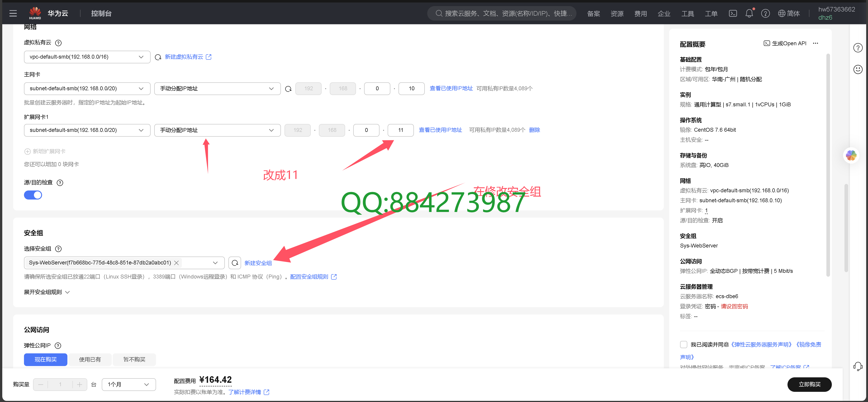This screenshot has width=868, height=402.
Task: Refresh the VPC list
Action: click(x=158, y=57)
